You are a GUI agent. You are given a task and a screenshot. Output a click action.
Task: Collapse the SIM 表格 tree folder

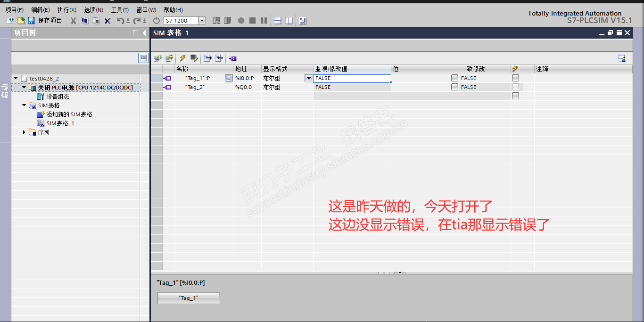click(x=24, y=105)
